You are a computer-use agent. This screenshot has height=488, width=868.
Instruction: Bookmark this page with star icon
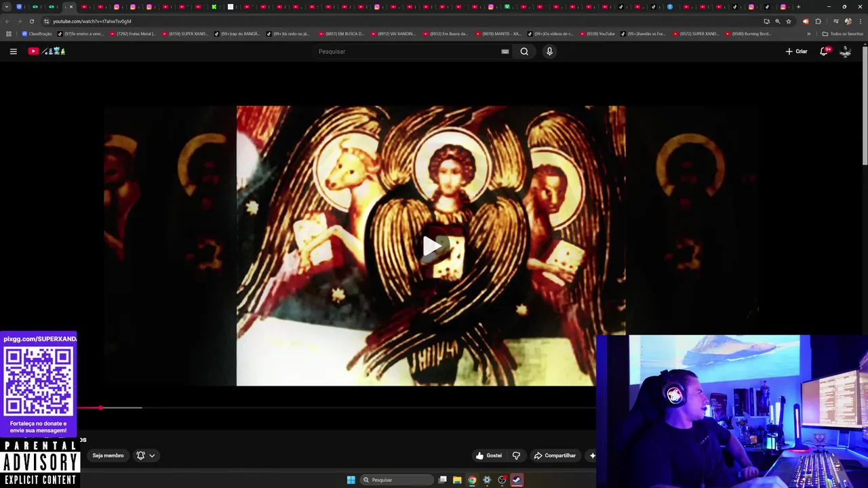tap(789, 21)
